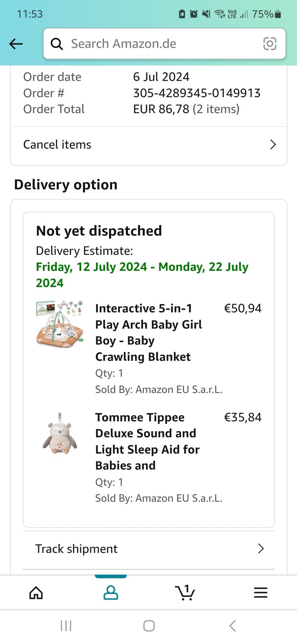Viewport: 297px width, 644px height.
Task: Open Tommee Tippee Sleep Aid product link
Action: coord(147,441)
